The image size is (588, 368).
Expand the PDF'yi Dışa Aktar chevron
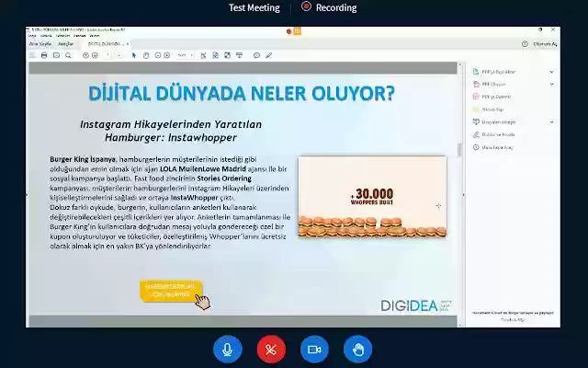(551, 72)
